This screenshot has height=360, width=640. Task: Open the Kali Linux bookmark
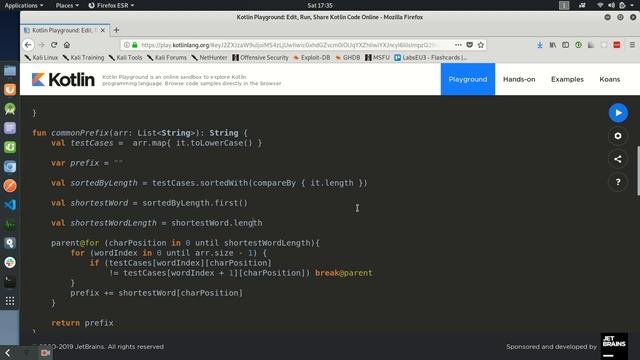pyautogui.click(x=41, y=58)
